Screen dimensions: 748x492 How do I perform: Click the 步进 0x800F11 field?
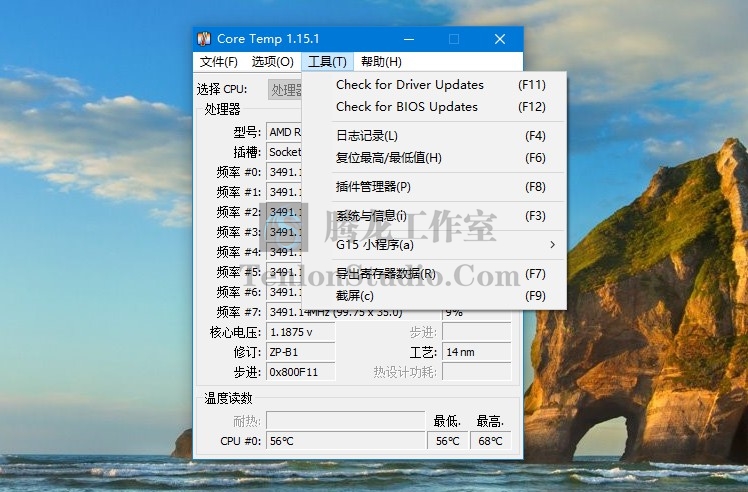click(x=301, y=372)
